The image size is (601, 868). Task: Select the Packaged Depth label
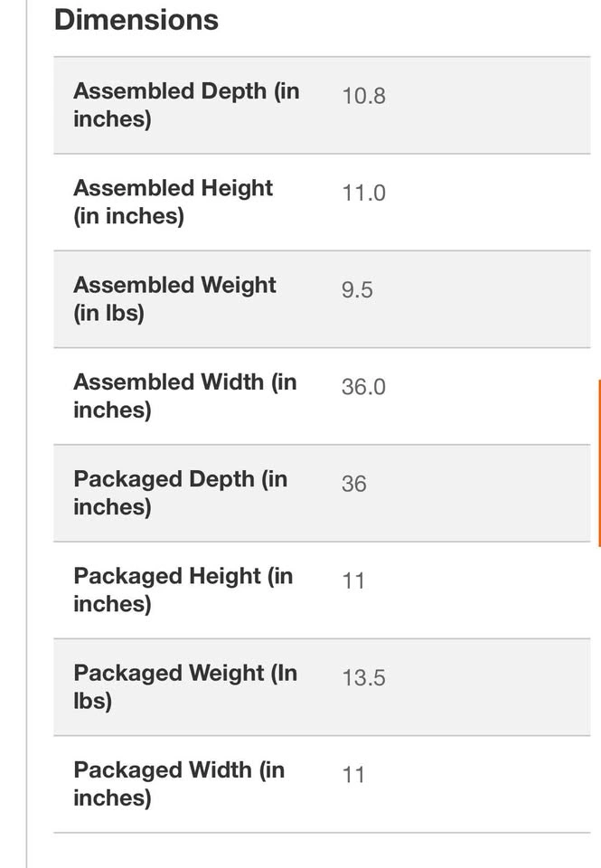[181, 493]
